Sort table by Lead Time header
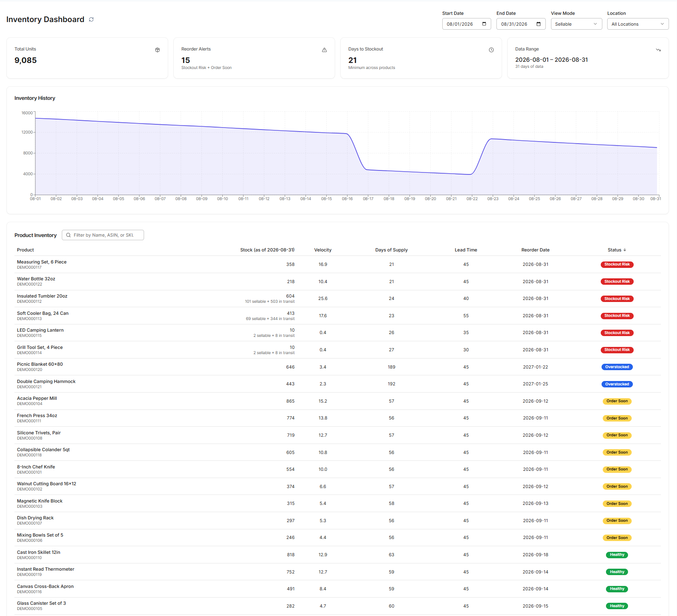This screenshot has height=616, width=677. 466,250
